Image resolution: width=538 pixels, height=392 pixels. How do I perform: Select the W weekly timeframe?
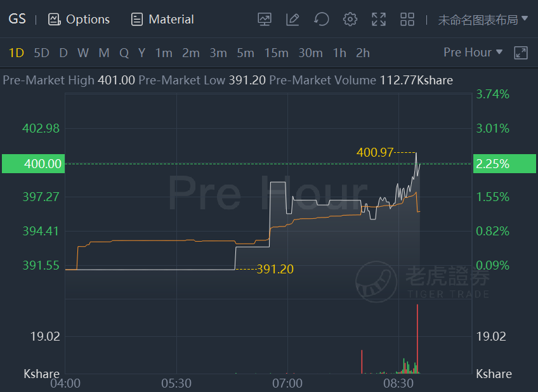83,53
